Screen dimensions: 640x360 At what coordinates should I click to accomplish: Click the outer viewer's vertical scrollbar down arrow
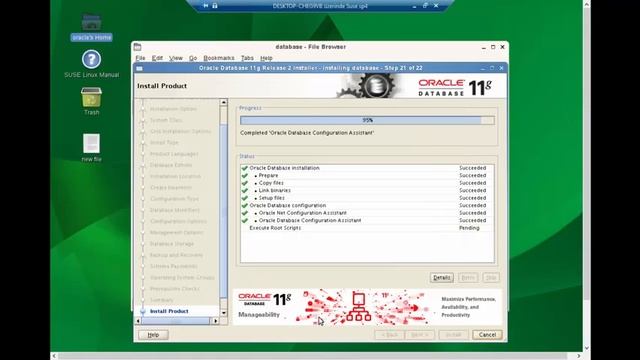[x=587, y=348]
